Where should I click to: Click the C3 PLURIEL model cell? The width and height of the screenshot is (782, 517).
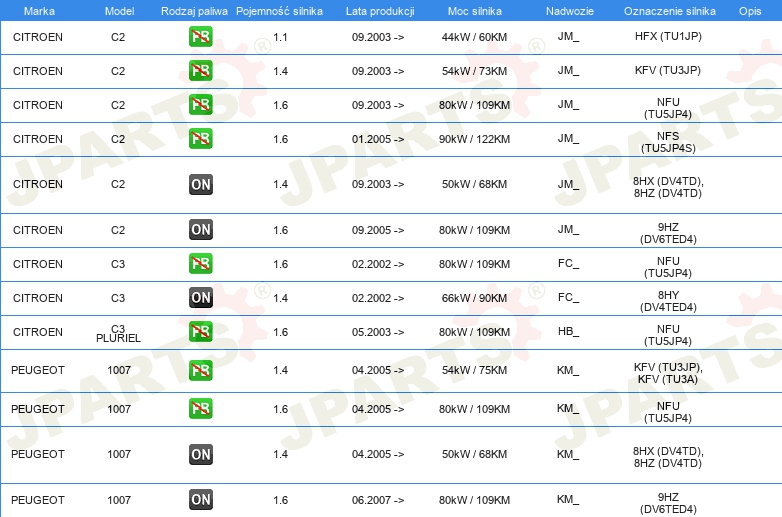pyautogui.click(x=118, y=334)
